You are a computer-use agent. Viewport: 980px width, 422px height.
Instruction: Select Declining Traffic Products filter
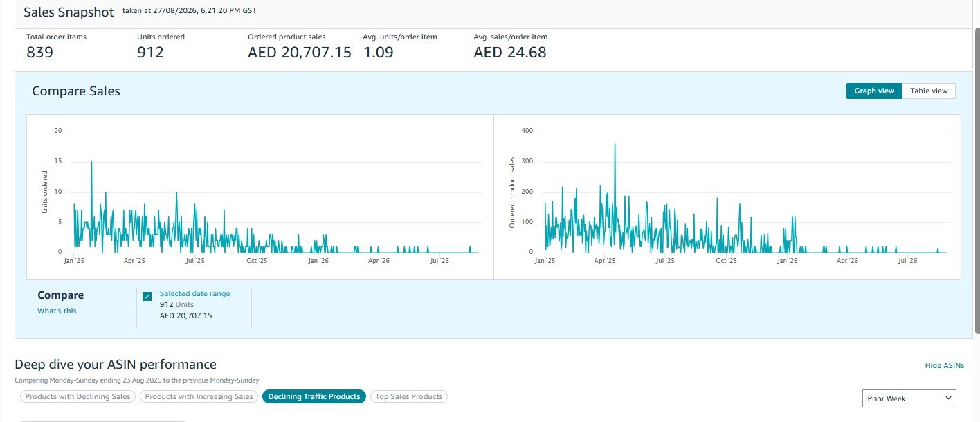(314, 396)
